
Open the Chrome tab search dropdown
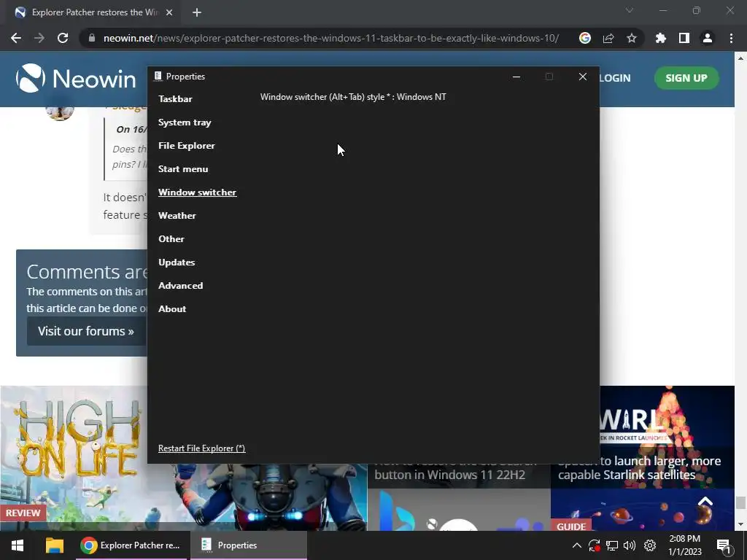point(630,10)
